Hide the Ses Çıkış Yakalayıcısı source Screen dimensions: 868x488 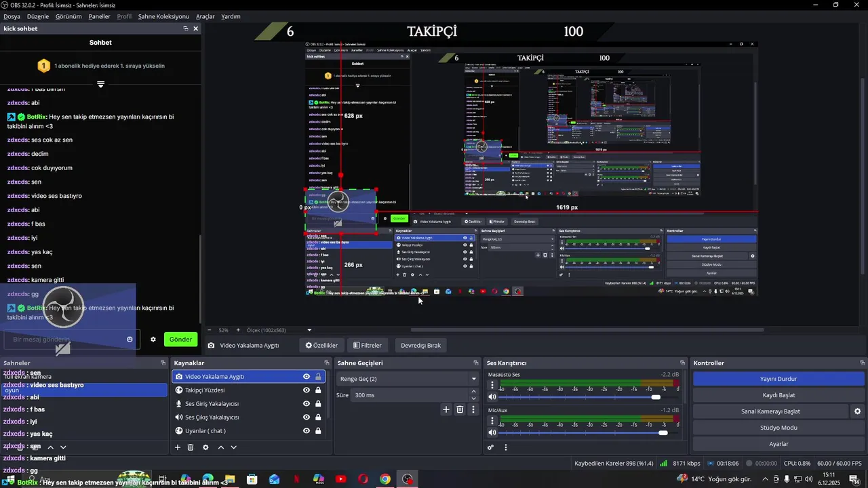click(307, 418)
